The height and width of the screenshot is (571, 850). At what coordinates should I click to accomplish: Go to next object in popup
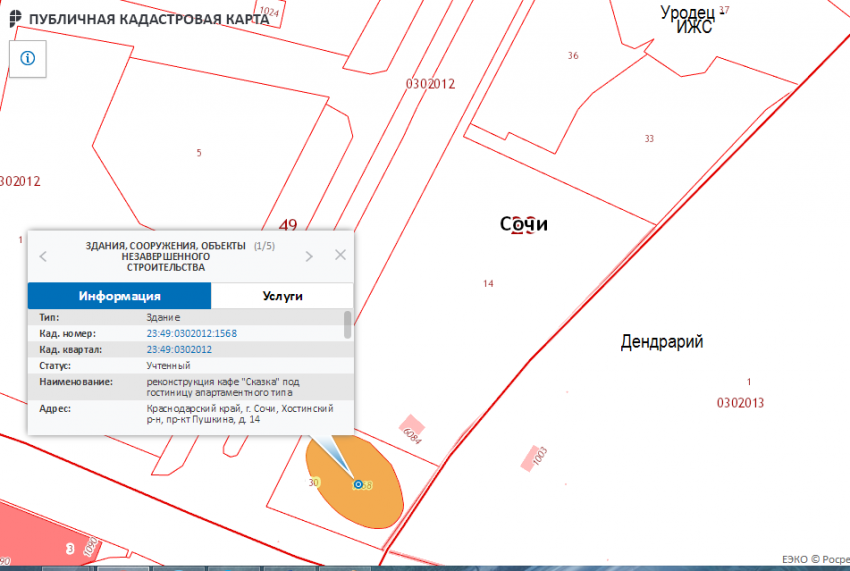309,256
